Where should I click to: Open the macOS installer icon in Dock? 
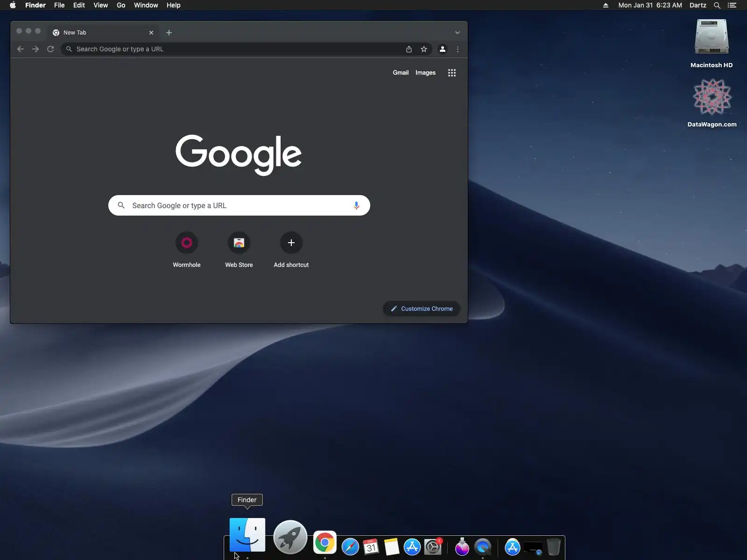coord(462,547)
